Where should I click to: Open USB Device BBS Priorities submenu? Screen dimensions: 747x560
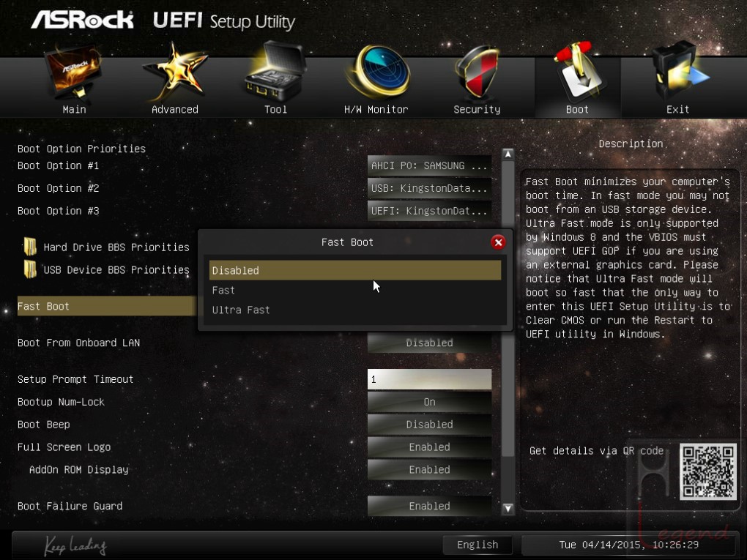click(x=116, y=269)
